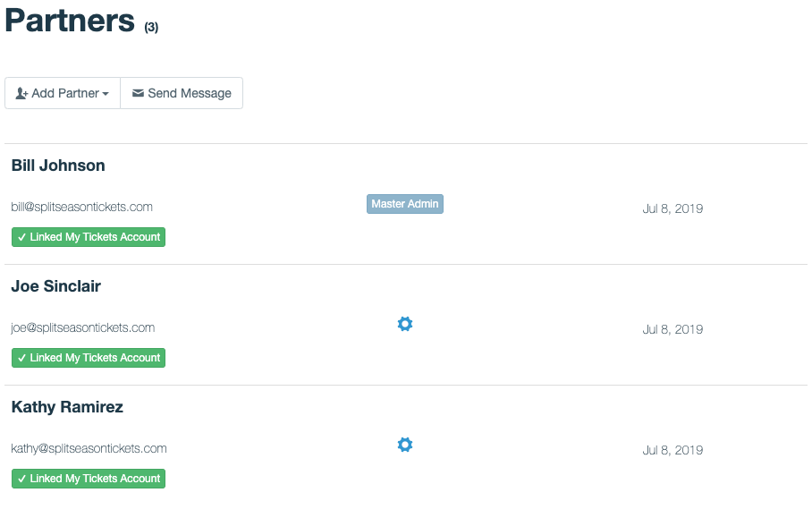The width and height of the screenshot is (812, 518).
Task: Click the envelope icon in Send Message
Action: (138, 93)
